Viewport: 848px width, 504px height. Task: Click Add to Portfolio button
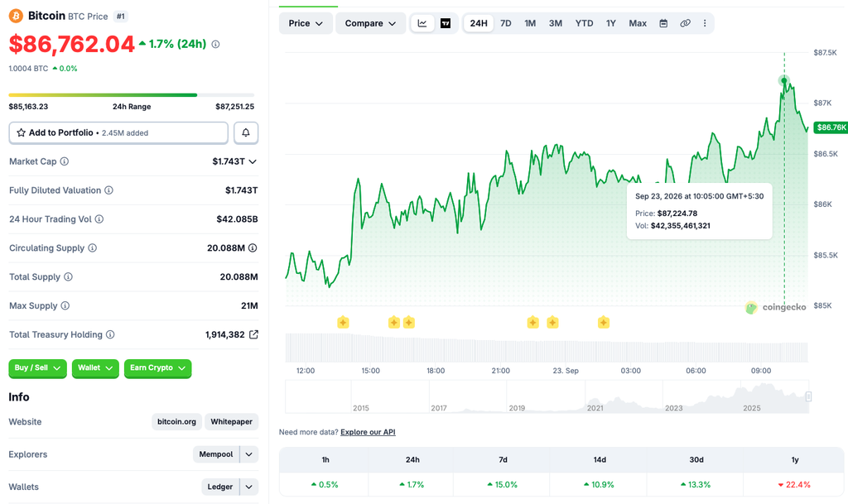pyautogui.click(x=118, y=133)
